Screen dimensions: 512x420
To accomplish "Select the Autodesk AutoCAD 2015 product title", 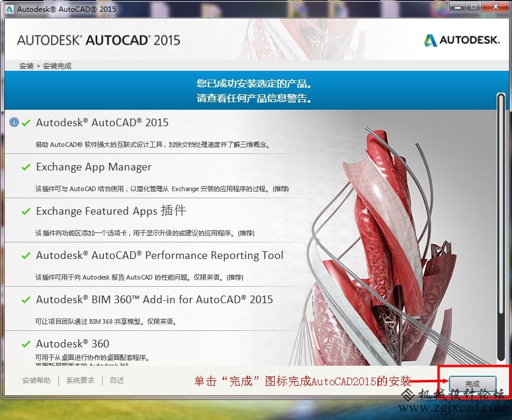I will 102,123.
